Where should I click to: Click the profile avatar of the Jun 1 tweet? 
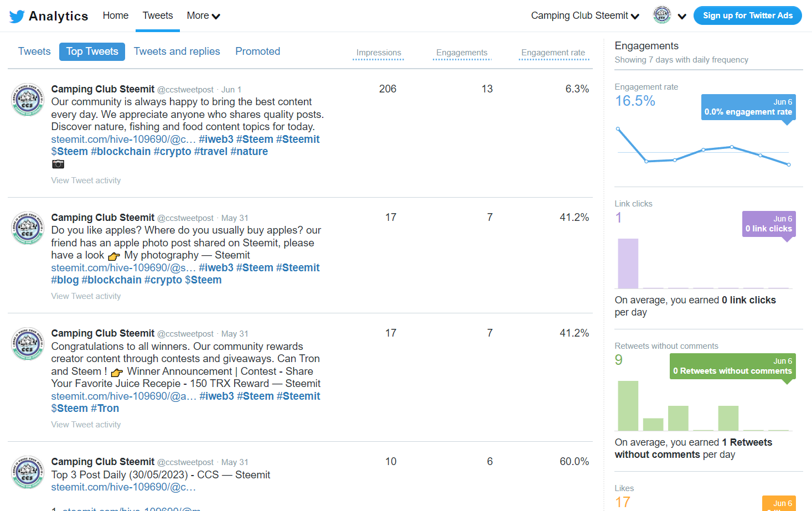point(28,100)
